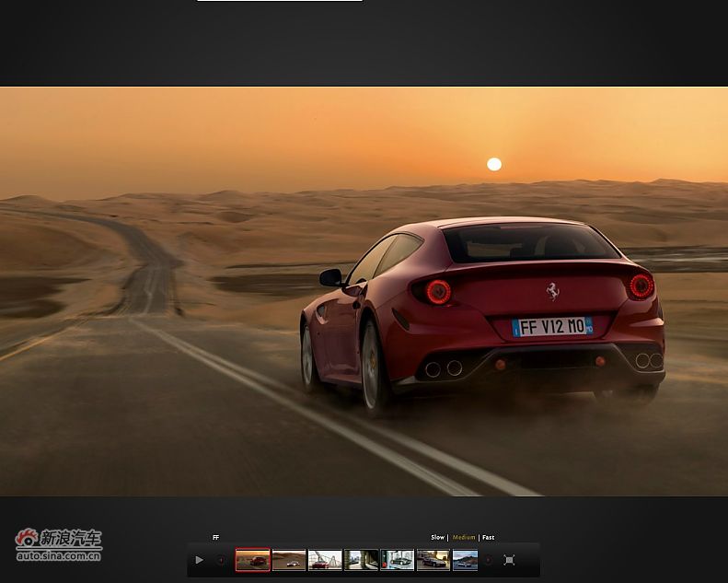Screen dimensions: 728x583
Task: Open the fifth thumbnail in the strip
Action: 397,560
